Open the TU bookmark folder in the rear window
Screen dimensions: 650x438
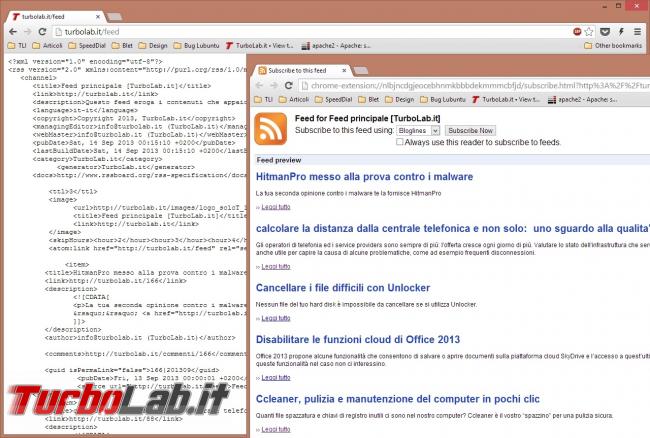click(17, 46)
